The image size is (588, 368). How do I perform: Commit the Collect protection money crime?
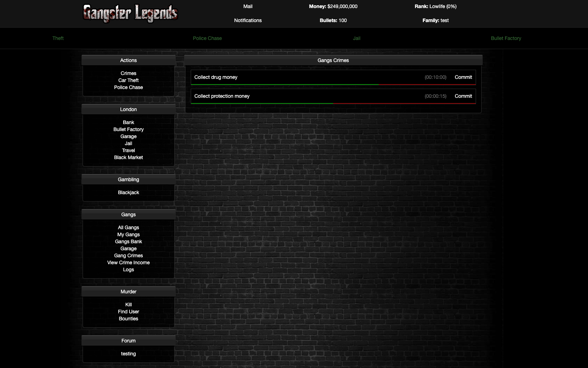[463, 96]
